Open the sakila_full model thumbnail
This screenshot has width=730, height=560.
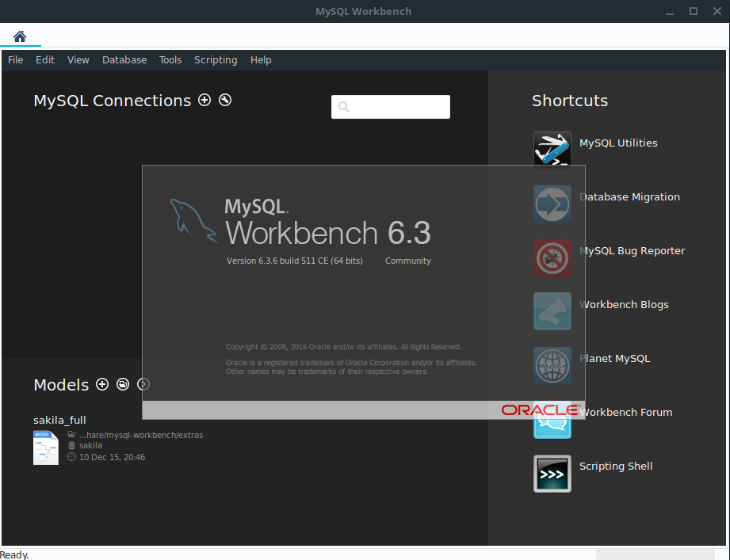coord(45,448)
